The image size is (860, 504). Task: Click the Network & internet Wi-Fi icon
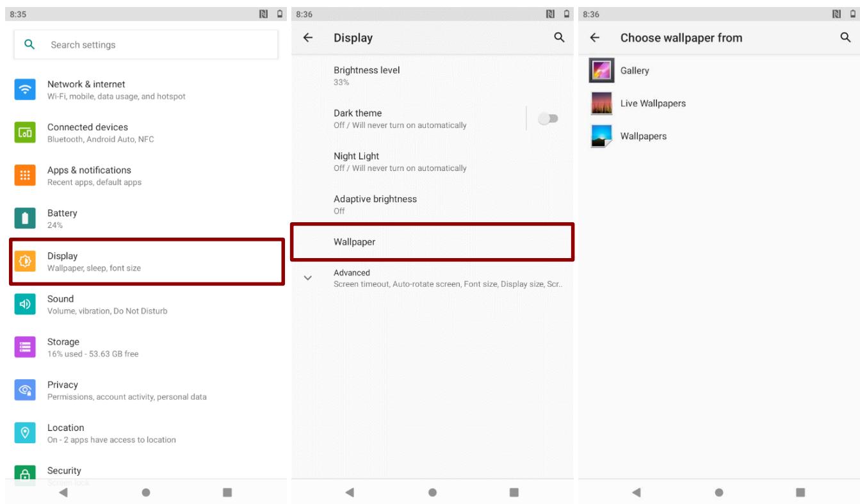click(x=26, y=90)
